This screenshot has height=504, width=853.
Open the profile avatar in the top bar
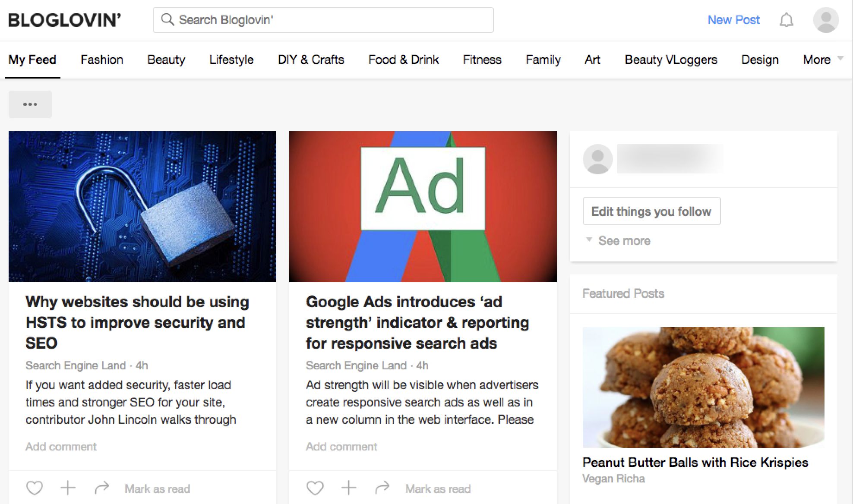[x=826, y=20]
